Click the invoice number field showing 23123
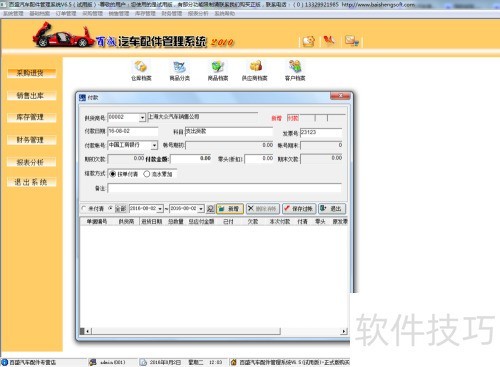 [321, 132]
